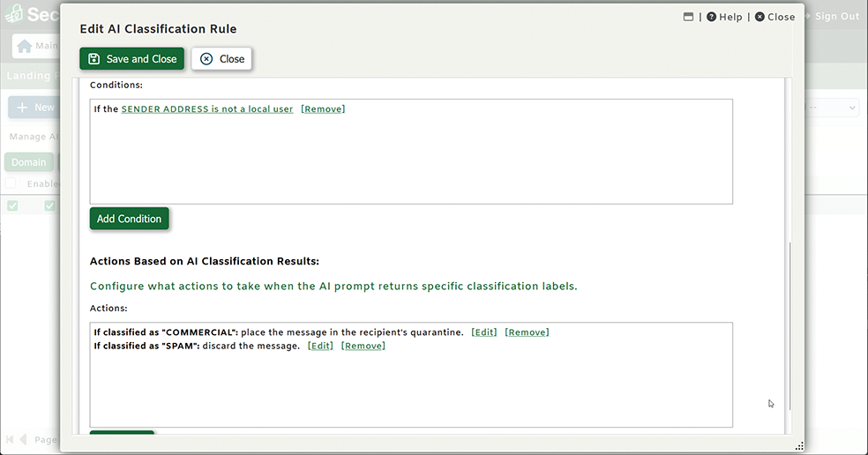Remove the COMMERCIAL classification action
Screen dimensions: 868x455
tap(527, 332)
